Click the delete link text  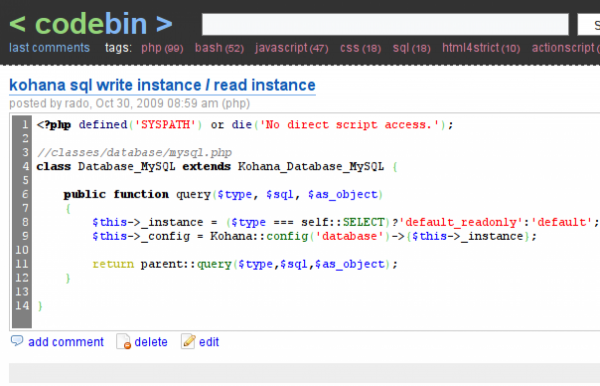151,342
